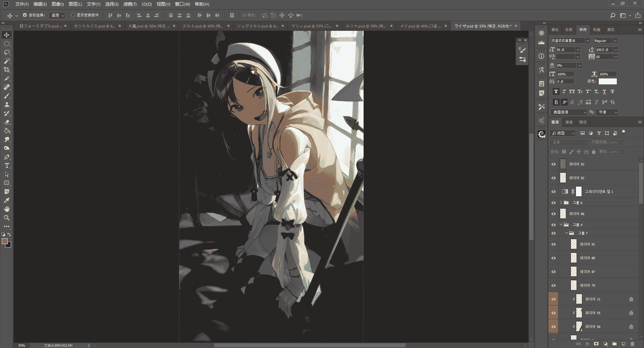This screenshot has height=348, width=644.
Task: Toggle visibility of 레이어 11
Action: (553, 299)
